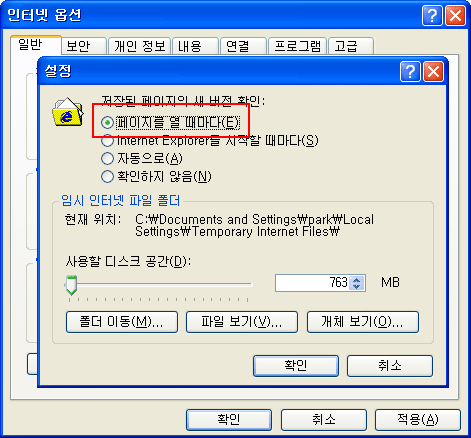Open 개체 보기 button
Screen dimensions: 471x438
pyautogui.click(x=363, y=322)
